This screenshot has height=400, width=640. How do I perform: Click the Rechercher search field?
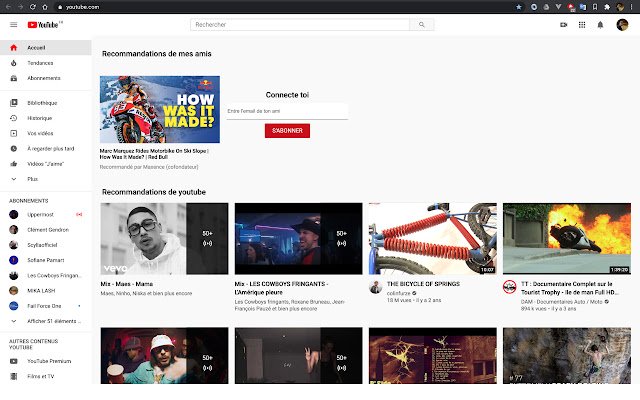300,24
